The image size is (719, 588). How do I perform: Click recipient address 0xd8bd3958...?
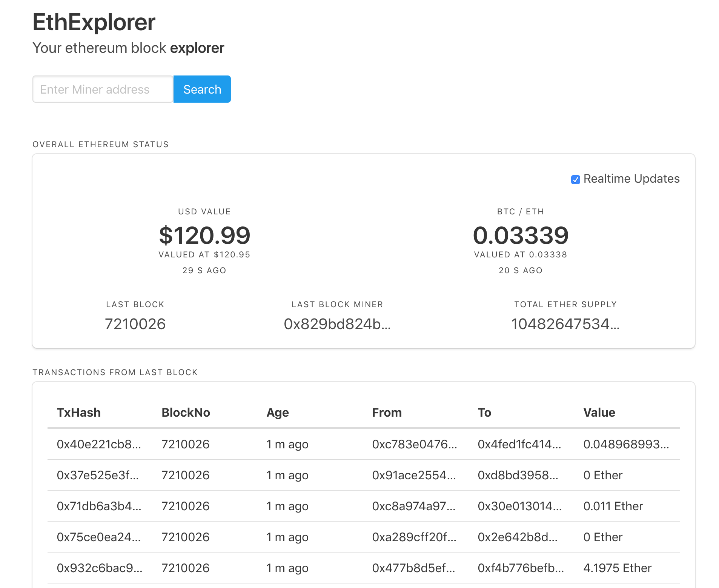coord(518,475)
